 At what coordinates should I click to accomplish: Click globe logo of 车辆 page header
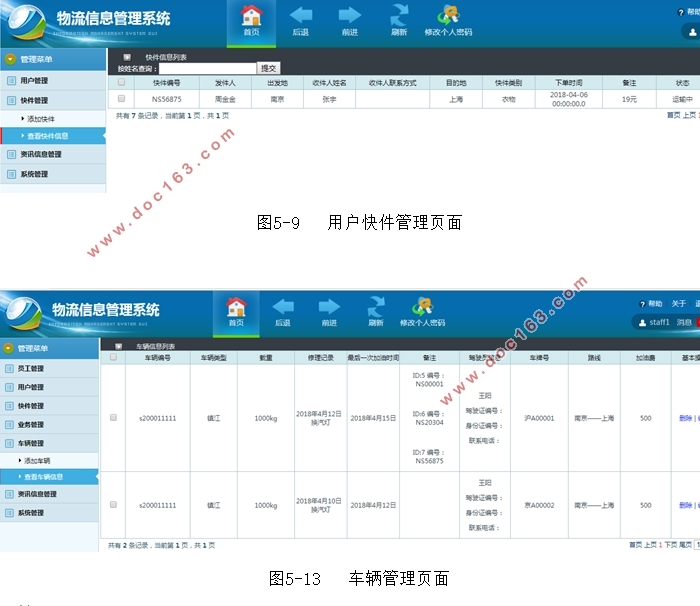(24, 313)
